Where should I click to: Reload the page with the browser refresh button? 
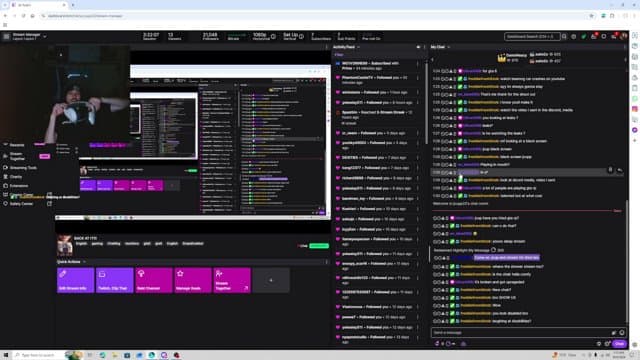click(23, 16)
